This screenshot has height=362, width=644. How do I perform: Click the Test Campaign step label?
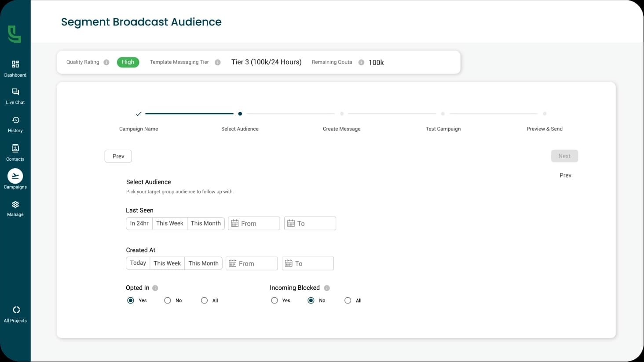[x=443, y=129]
